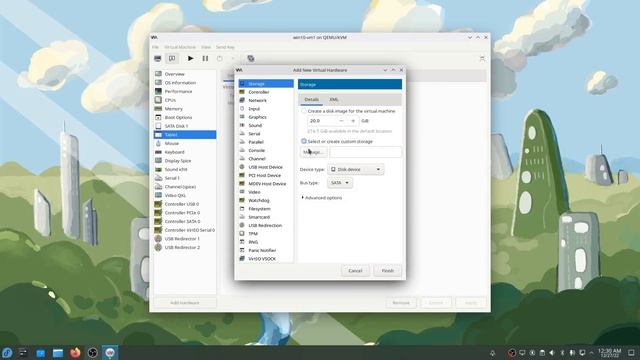Select Panic Notifier in hardware type list
The width and height of the screenshot is (640, 360).
(x=266, y=250)
